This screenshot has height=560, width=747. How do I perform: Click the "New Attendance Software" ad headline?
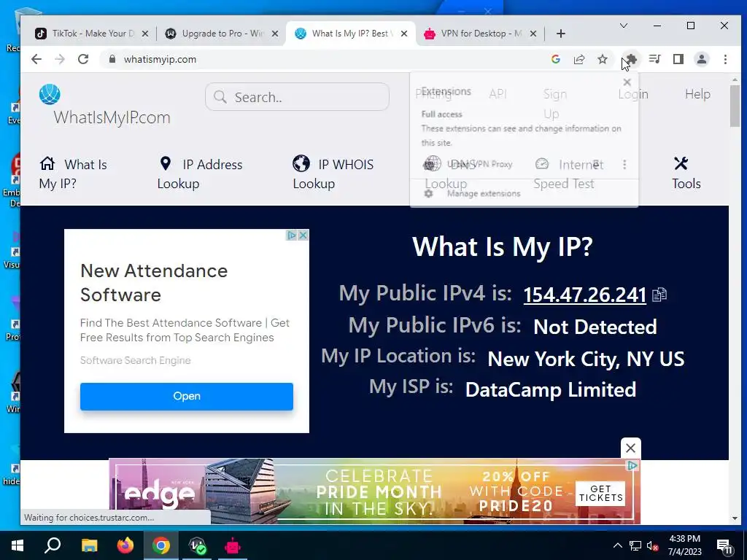[154, 283]
